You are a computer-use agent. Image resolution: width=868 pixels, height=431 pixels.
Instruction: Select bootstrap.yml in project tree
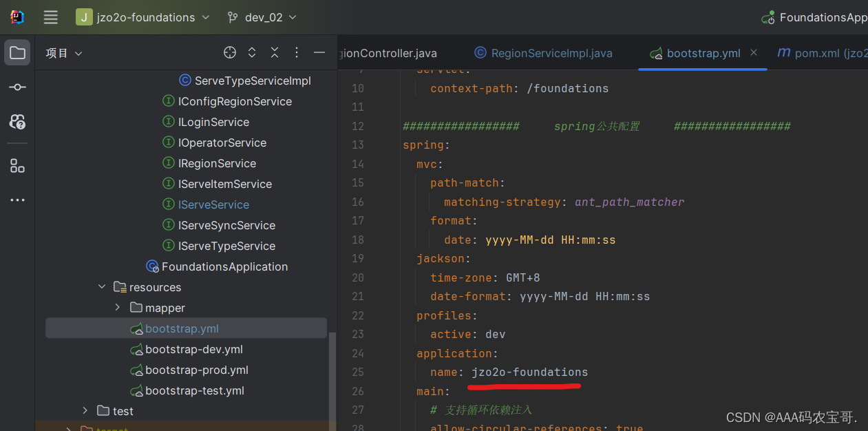point(186,328)
